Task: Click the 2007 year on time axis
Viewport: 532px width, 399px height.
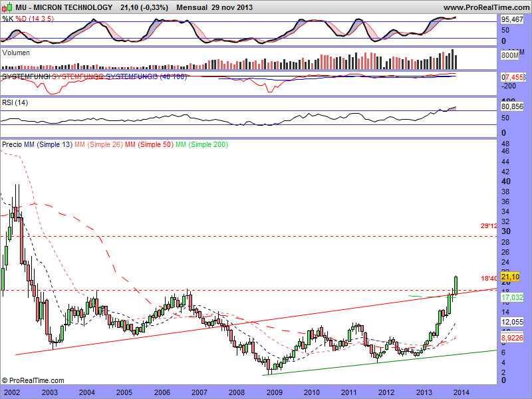Action: 199,392
